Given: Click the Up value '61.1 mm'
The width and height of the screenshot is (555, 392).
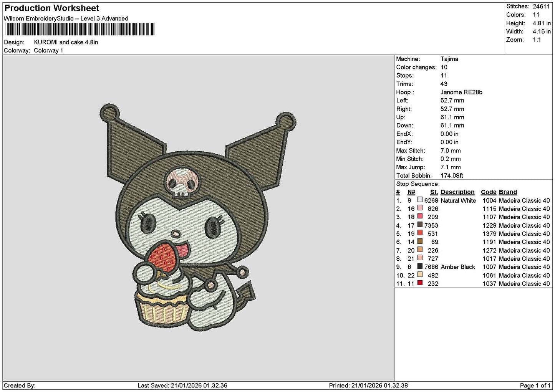Looking at the screenshot, I should 452,117.
